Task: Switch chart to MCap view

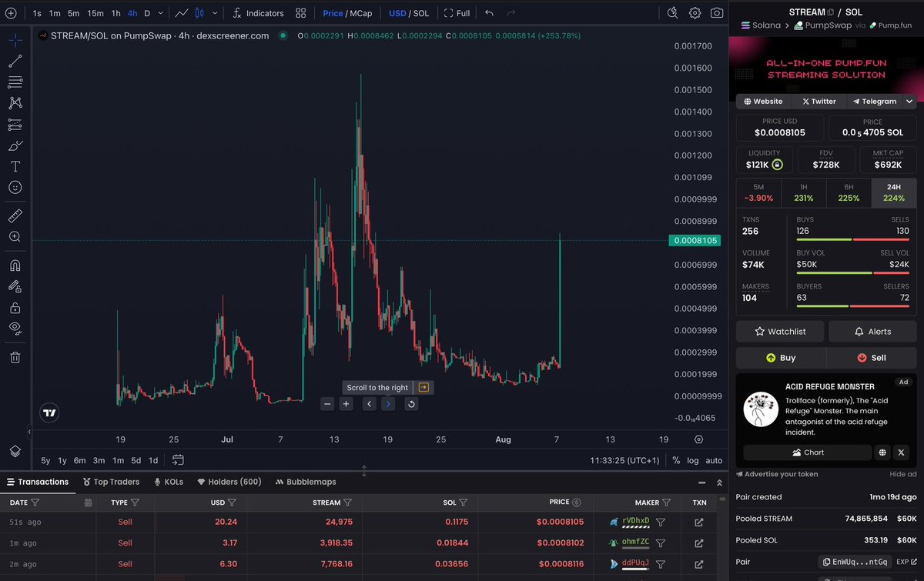Action: pos(361,13)
